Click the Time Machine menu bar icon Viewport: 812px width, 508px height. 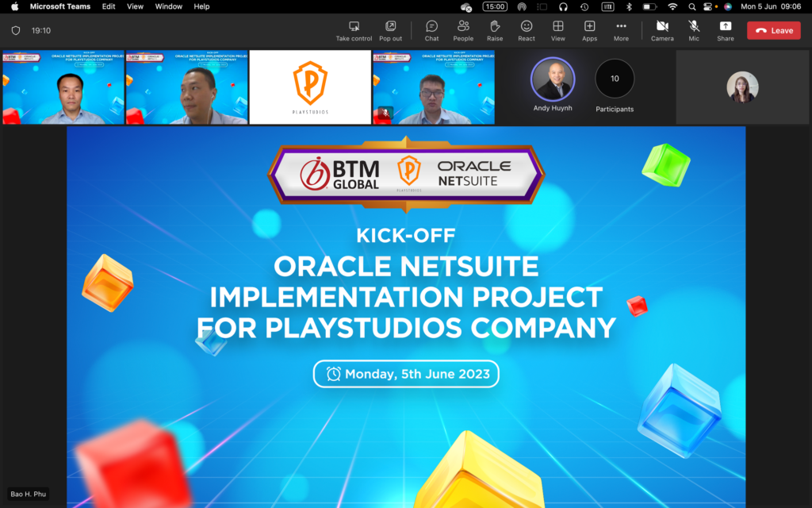coord(584,6)
